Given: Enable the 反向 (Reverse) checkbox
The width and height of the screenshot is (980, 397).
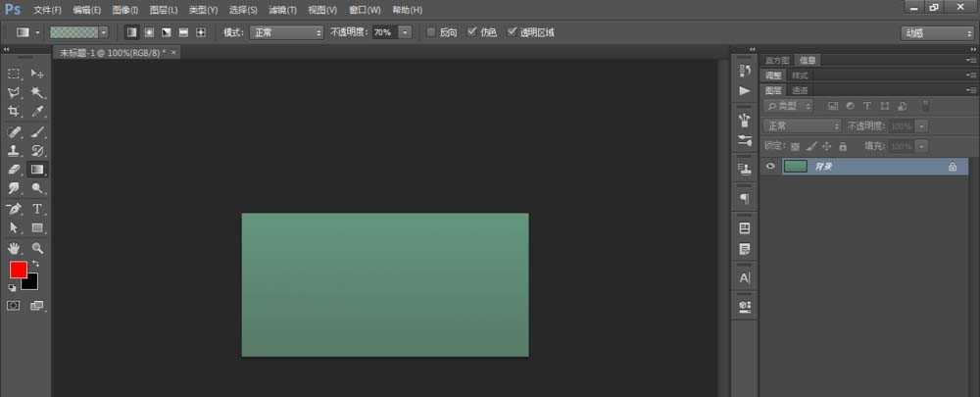Looking at the screenshot, I should tap(431, 32).
